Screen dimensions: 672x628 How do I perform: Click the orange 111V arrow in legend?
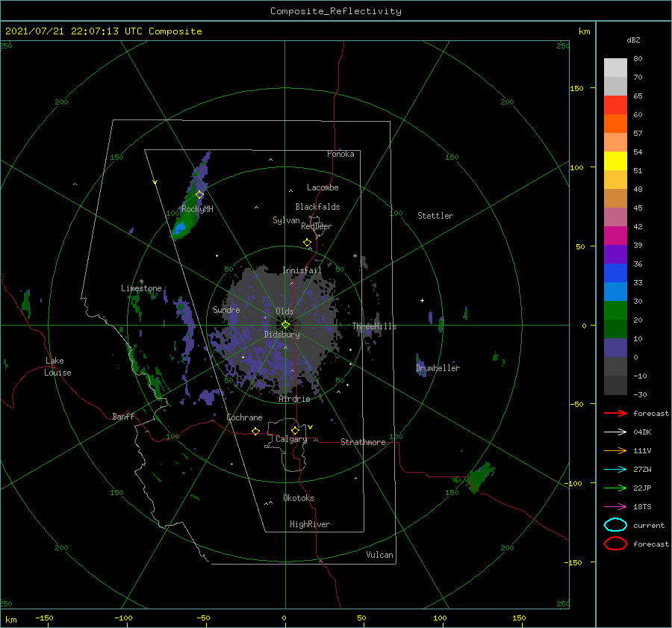tap(615, 450)
